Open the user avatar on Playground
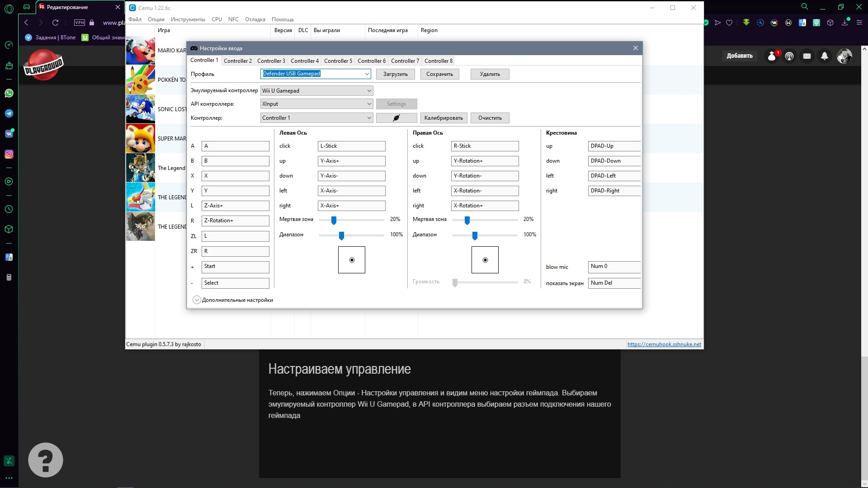The image size is (868, 488). coord(844,56)
